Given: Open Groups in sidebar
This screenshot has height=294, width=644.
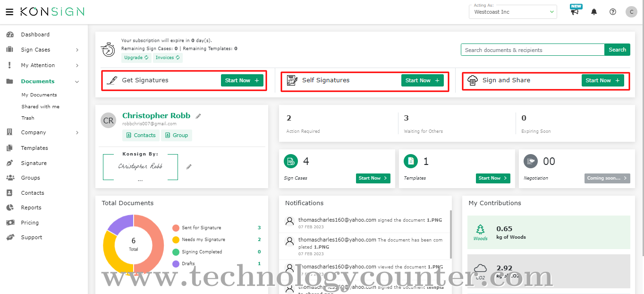Looking at the screenshot, I should (30, 178).
